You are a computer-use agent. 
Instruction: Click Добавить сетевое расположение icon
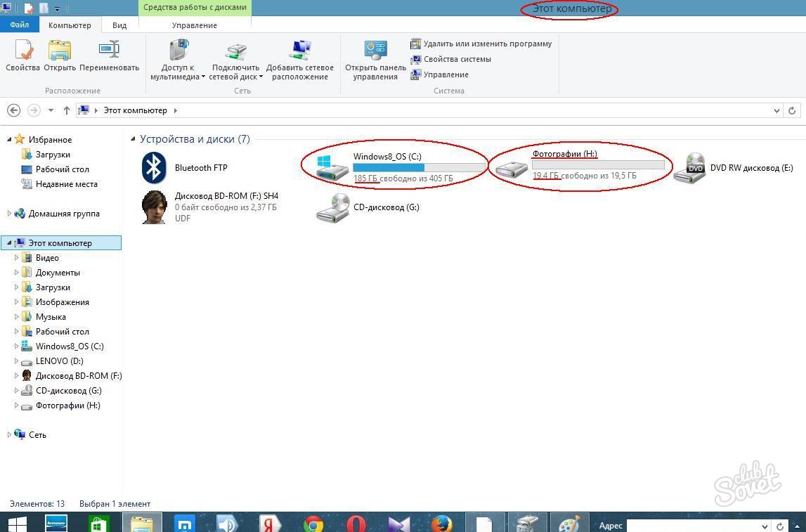coord(300,51)
